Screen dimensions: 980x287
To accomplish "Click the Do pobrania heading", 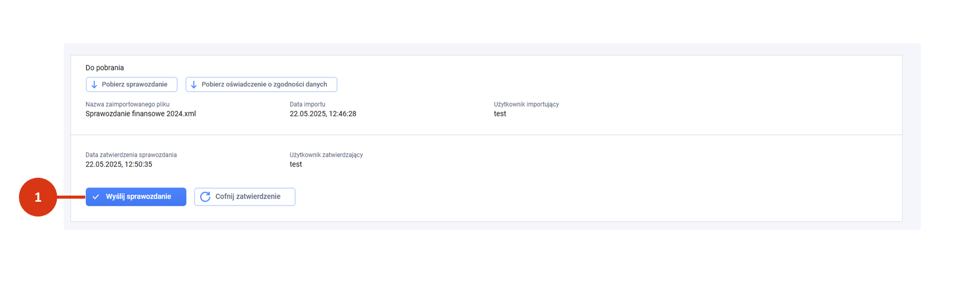I will 105,67.
